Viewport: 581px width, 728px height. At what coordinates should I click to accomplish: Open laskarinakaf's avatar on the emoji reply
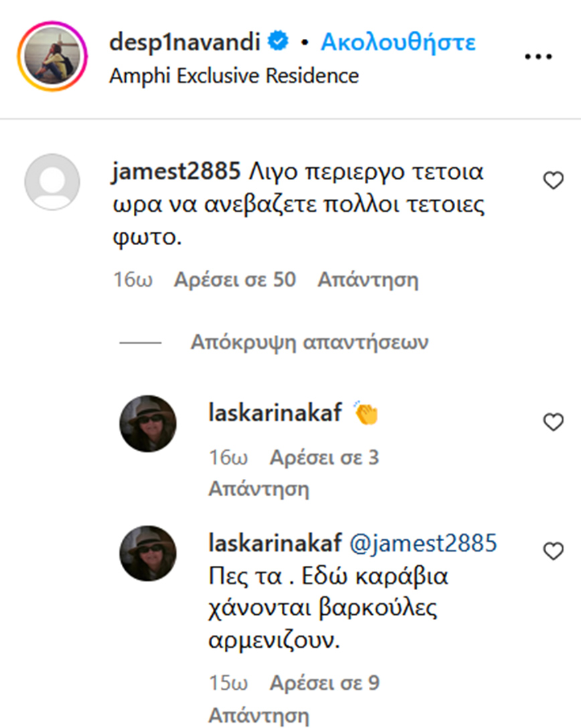point(148,423)
